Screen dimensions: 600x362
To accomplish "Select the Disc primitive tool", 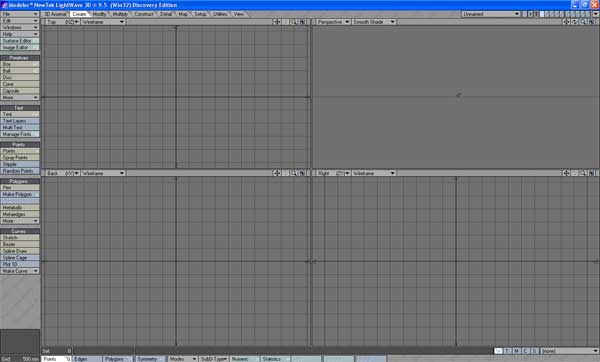I will pos(20,77).
